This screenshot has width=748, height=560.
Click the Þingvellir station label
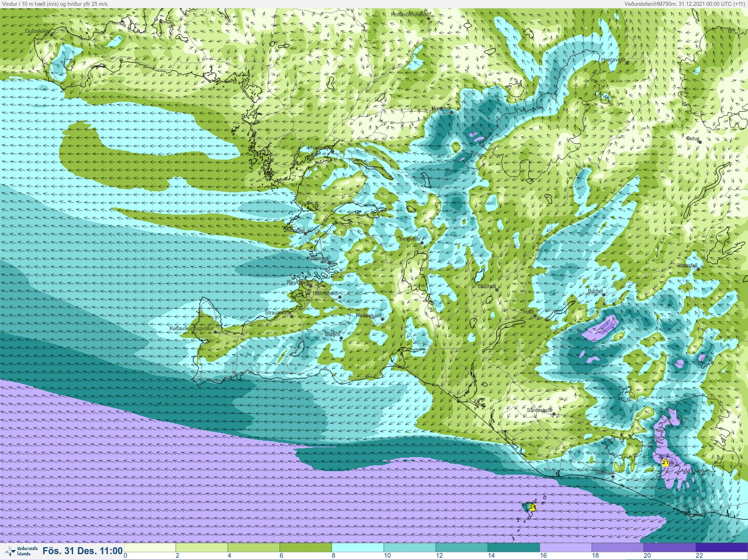pyautogui.click(x=409, y=239)
